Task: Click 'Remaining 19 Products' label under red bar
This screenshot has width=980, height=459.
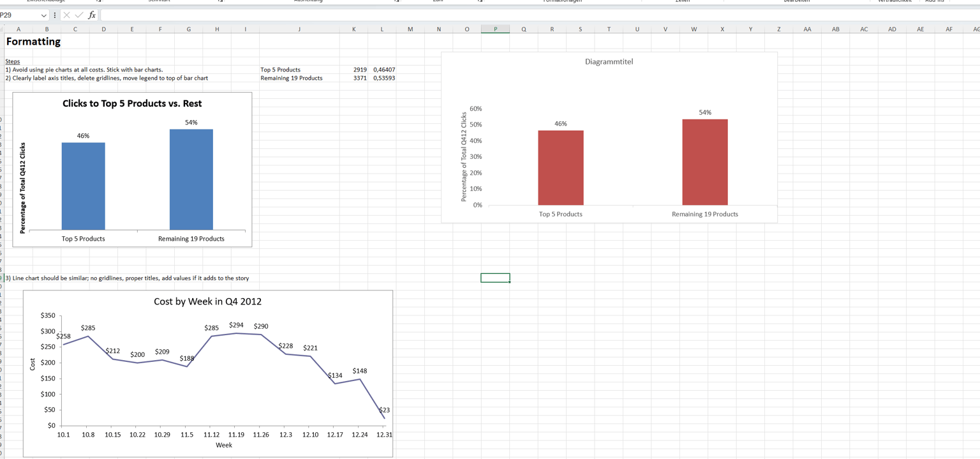Action: pyautogui.click(x=705, y=214)
